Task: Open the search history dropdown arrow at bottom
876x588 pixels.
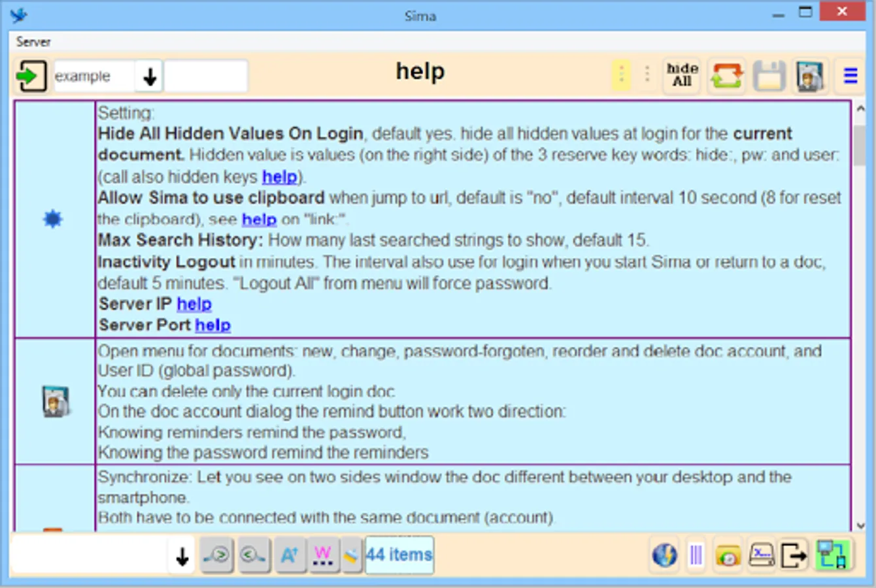Action: click(182, 556)
